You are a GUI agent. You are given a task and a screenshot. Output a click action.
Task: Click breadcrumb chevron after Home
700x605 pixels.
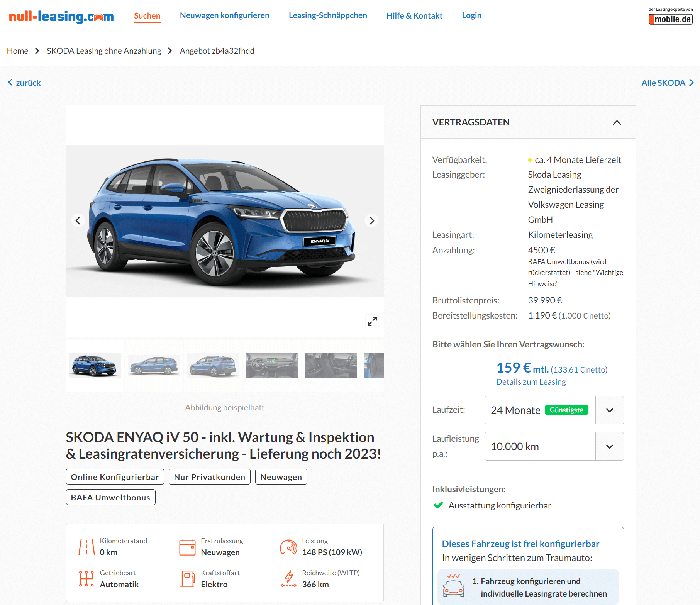click(37, 51)
